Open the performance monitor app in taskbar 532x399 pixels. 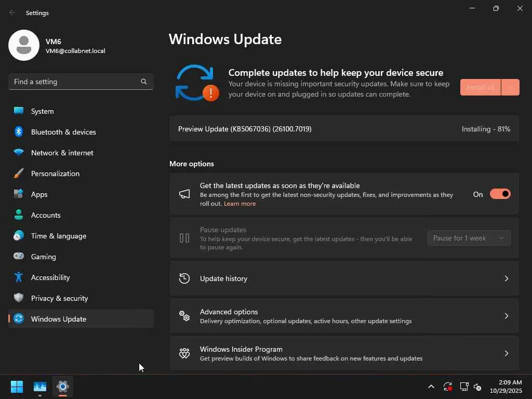point(40,387)
